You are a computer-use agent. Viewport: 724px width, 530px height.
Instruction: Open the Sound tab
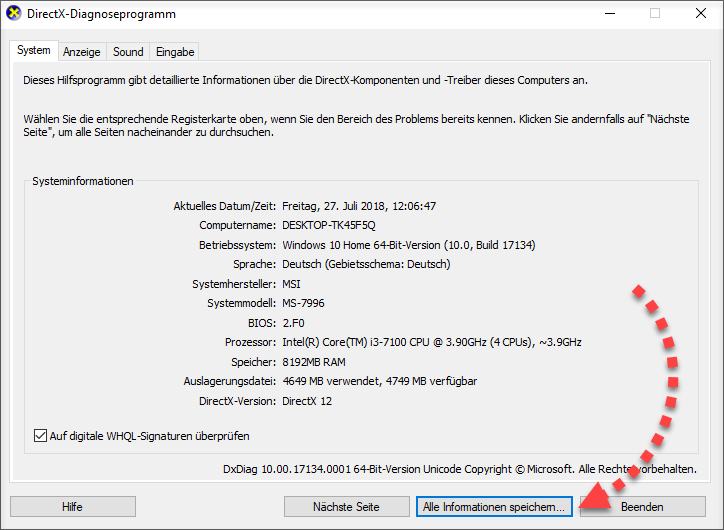pyautogui.click(x=128, y=52)
